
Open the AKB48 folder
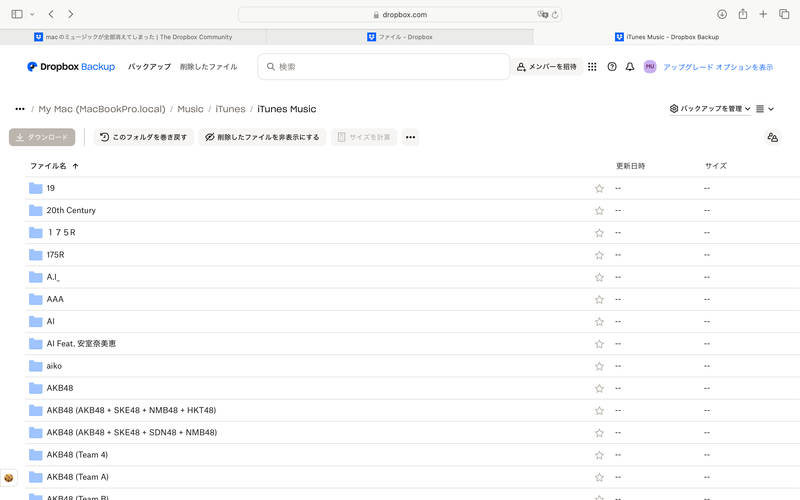60,388
